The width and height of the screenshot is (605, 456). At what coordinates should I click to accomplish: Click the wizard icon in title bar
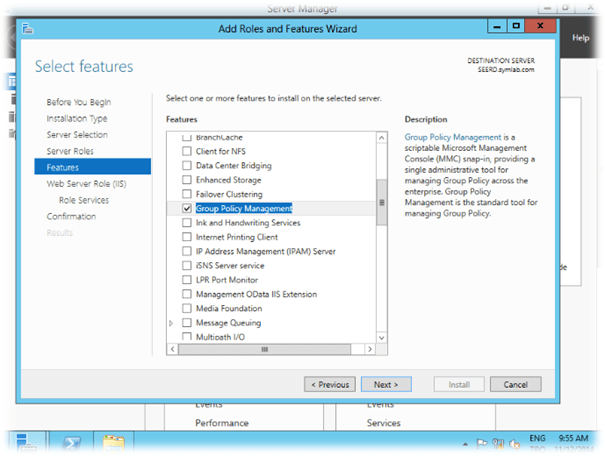coord(30,27)
